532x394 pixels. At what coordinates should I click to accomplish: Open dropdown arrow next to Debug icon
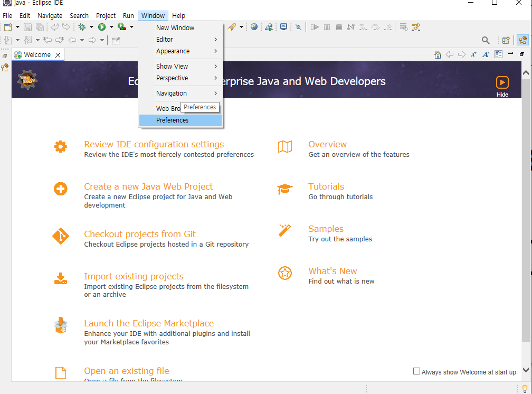pos(91,27)
